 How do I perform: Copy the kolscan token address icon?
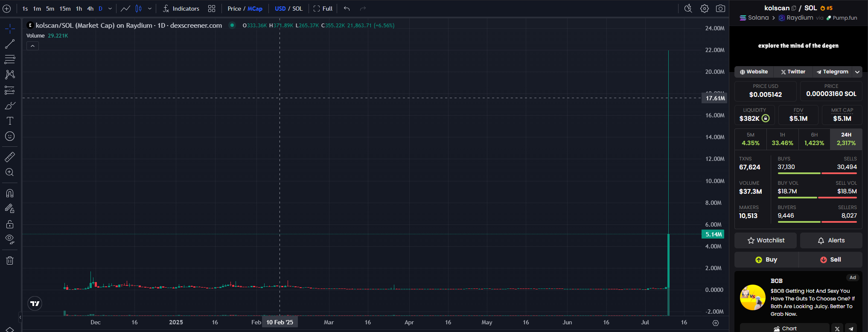pyautogui.click(x=794, y=8)
